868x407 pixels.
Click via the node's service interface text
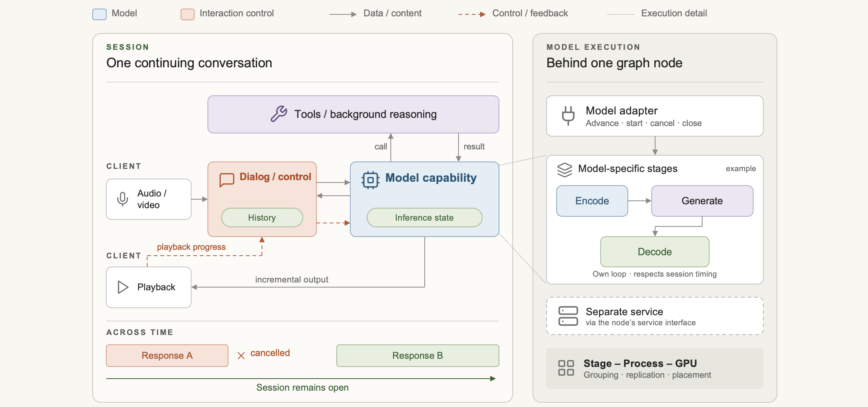pos(641,323)
